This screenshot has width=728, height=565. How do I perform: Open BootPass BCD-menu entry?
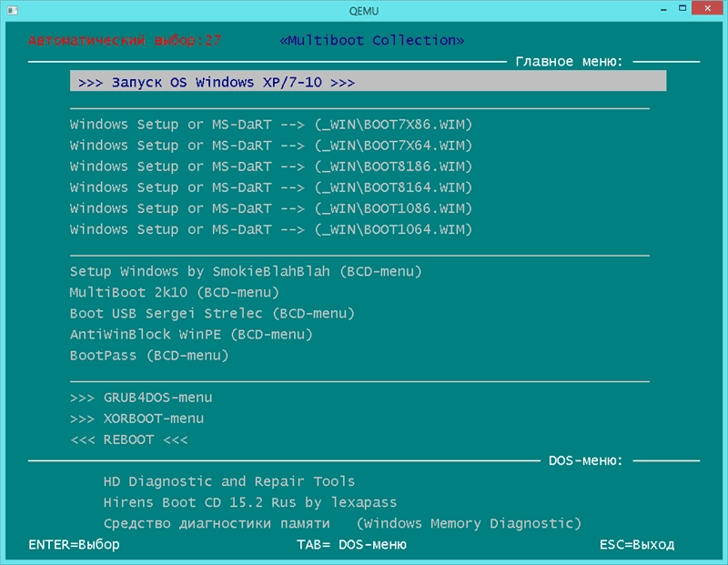pos(149,356)
